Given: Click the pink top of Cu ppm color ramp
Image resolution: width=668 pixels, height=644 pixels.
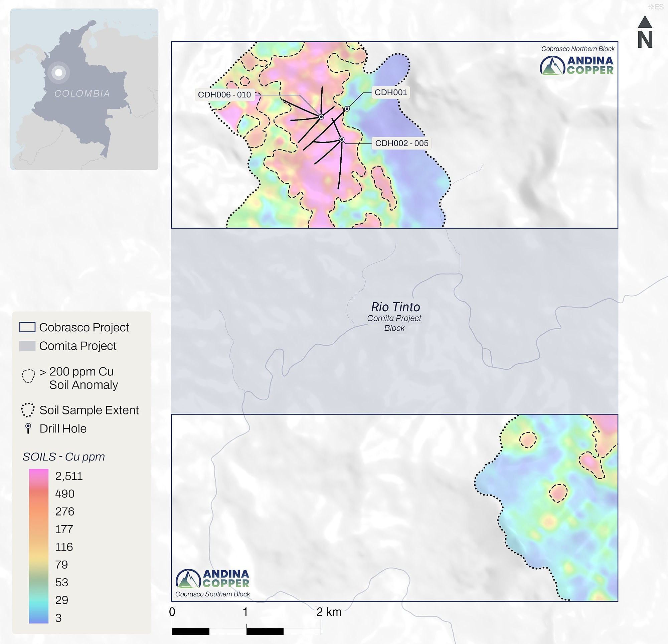Looking at the screenshot, I should (38, 475).
